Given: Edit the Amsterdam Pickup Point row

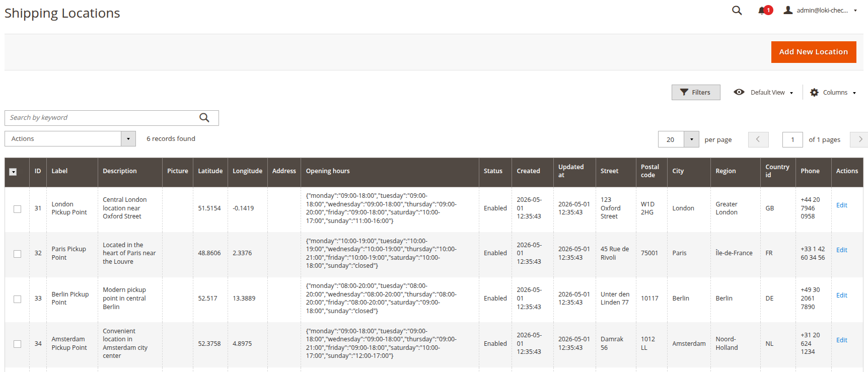Looking at the screenshot, I should [841, 340].
